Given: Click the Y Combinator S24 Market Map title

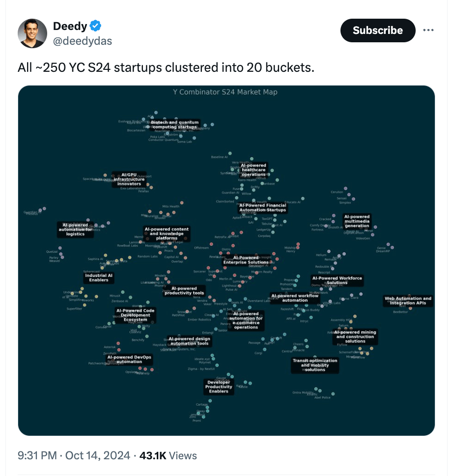Looking at the screenshot, I should 225,92.
